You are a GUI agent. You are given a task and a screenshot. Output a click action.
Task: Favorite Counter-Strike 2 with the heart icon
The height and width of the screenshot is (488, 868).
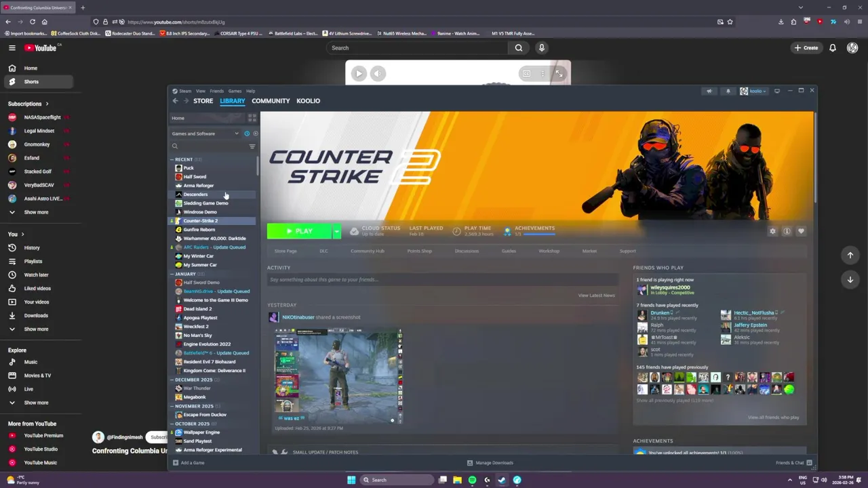point(801,231)
